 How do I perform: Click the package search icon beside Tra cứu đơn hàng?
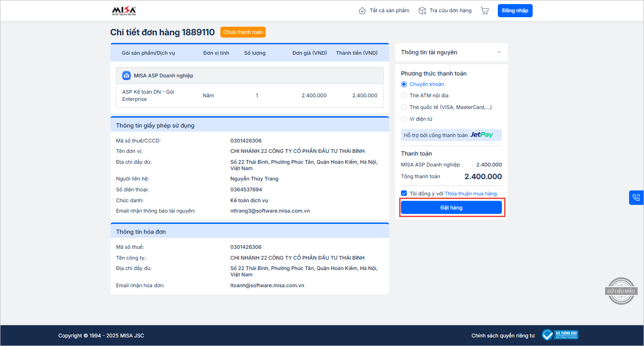coord(422,11)
